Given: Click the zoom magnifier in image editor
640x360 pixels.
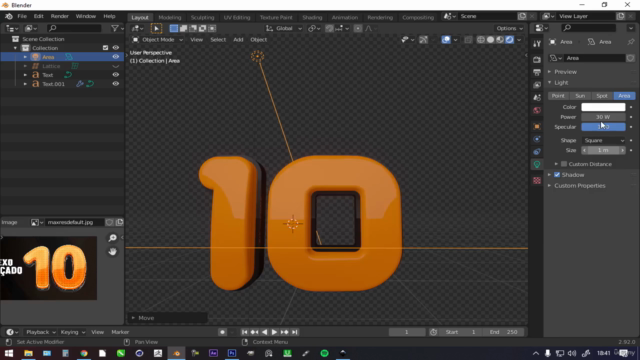Looking at the screenshot, I should tap(113, 238).
